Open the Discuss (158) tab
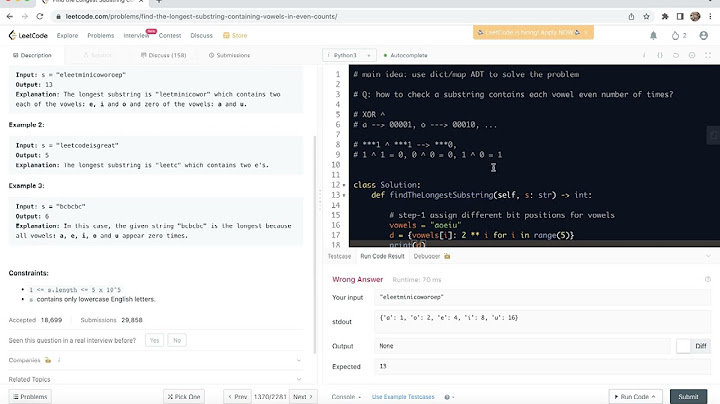This screenshot has width=720, height=404. tap(163, 55)
